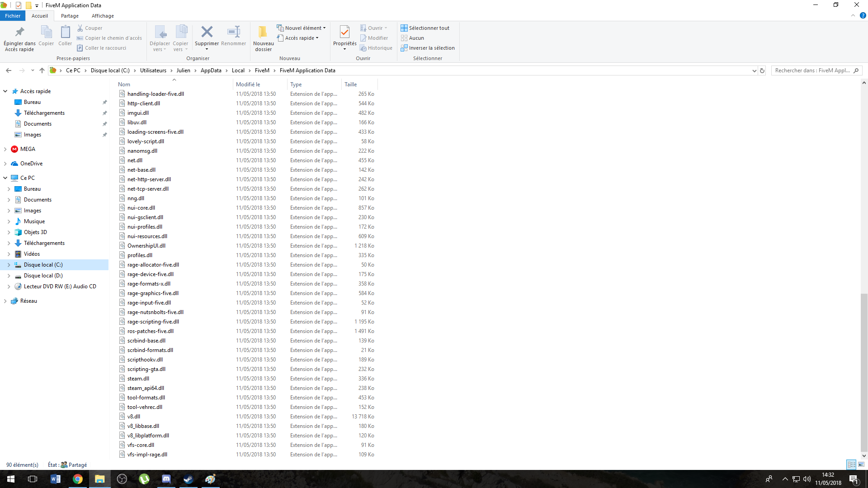This screenshot has width=868, height=488.
Task: Switch to the Partage tab
Action: (70, 16)
